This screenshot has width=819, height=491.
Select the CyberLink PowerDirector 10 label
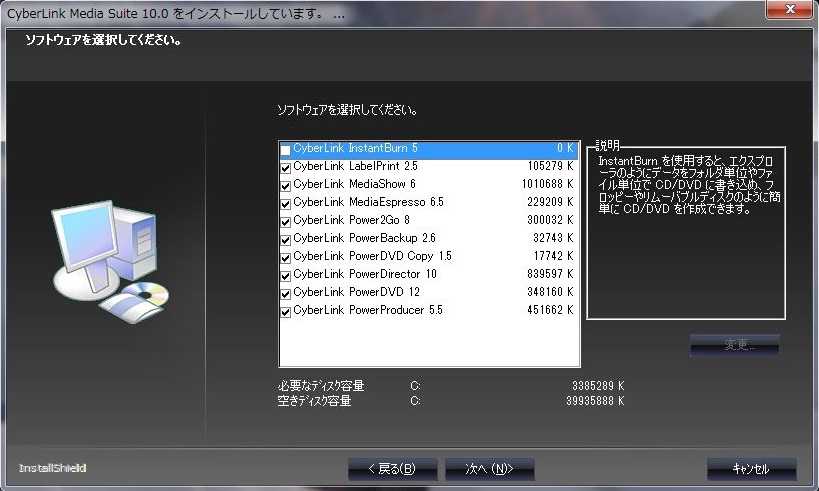pyautogui.click(x=365, y=274)
